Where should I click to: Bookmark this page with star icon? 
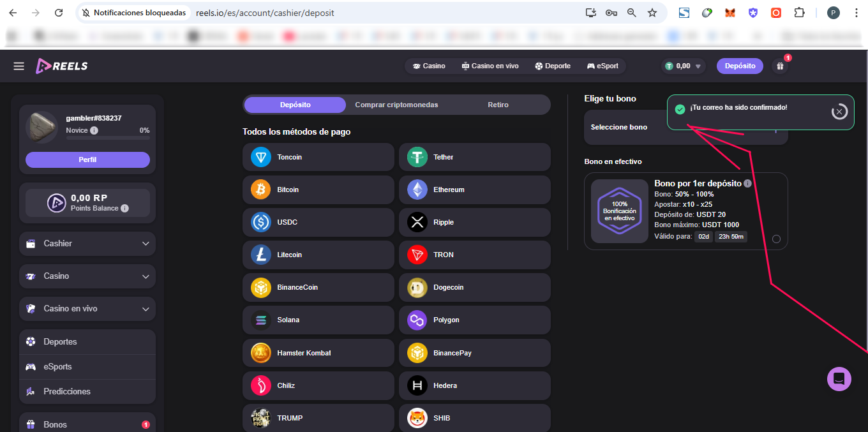tap(652, 13)
